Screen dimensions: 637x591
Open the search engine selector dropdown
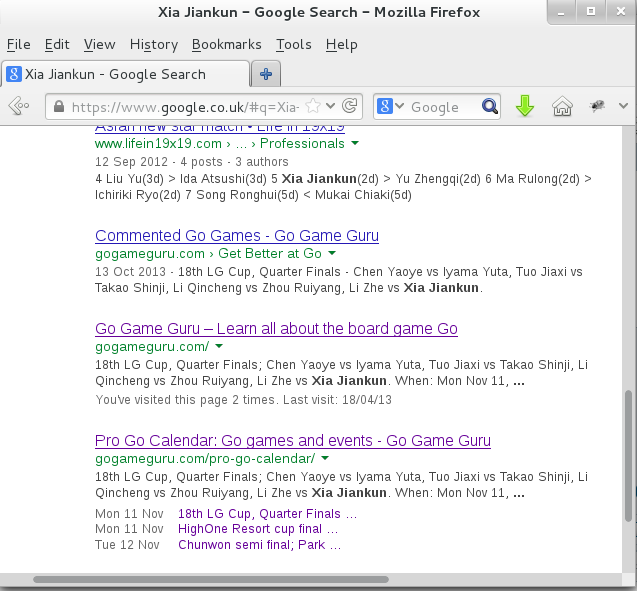click(390, 106)
